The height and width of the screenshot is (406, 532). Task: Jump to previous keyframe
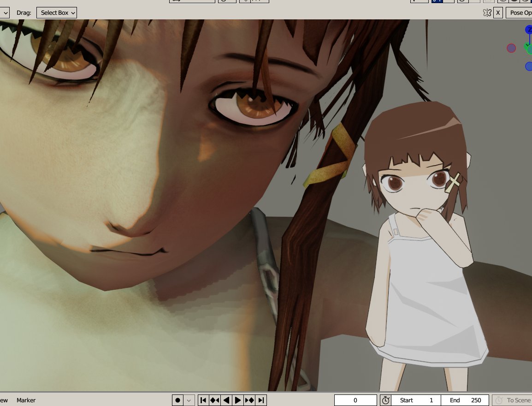coord(215,400)
